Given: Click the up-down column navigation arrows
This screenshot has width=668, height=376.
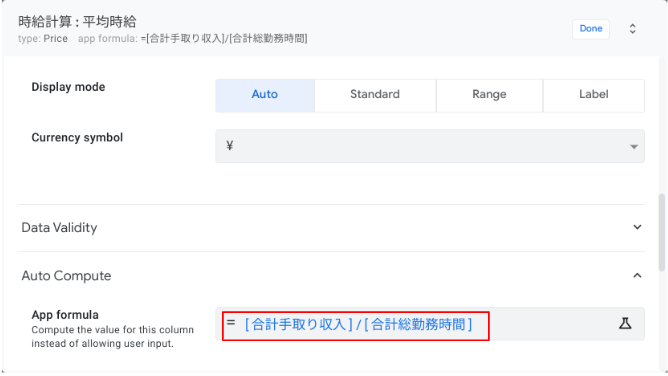Looking at the screenshot, I should (633, 29).
